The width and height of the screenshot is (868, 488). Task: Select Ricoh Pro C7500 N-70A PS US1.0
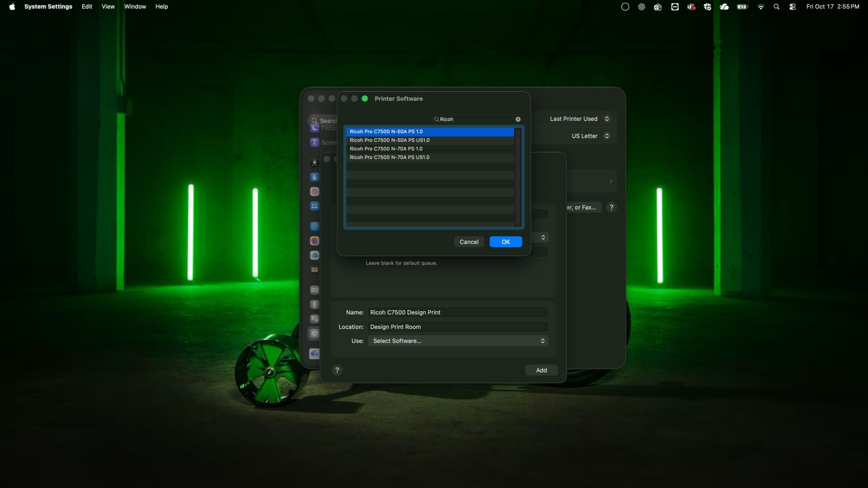(389, 157)
